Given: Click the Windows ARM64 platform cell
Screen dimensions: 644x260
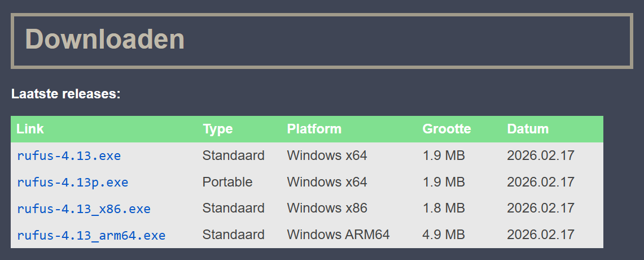Looking at the screenshot, I should pos(338,235).
